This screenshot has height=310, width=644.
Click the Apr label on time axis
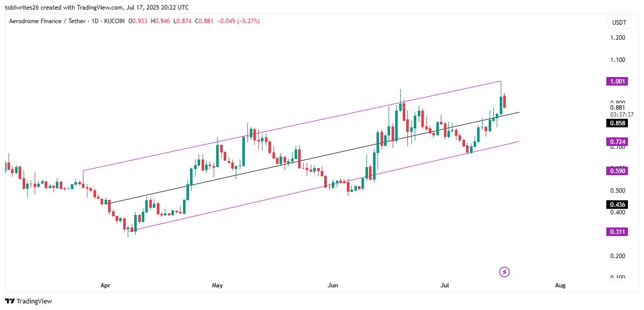(x=105, y=285)
